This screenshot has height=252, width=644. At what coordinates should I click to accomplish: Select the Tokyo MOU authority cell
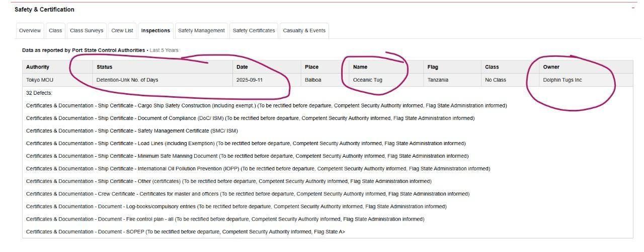(x=40, y=80)
